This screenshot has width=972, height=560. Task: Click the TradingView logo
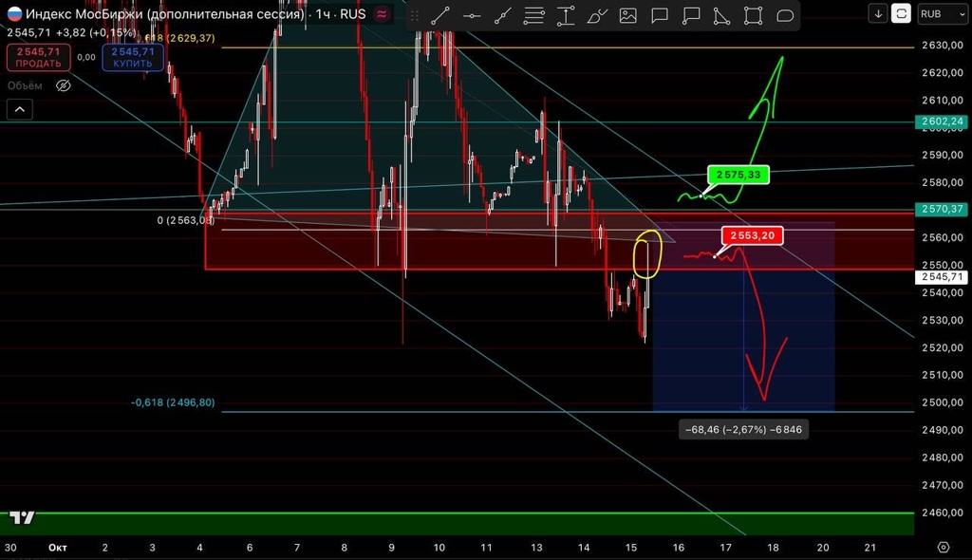(22, 517)
